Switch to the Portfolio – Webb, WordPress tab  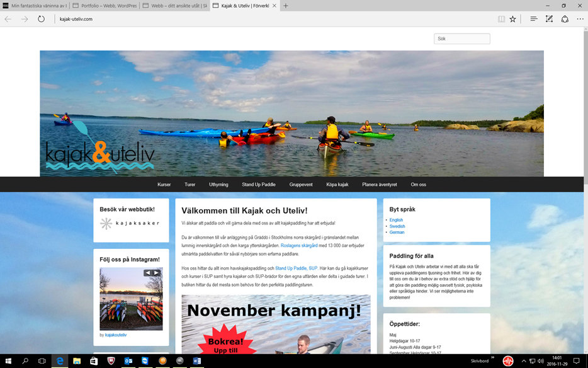[x=105, y=6]
